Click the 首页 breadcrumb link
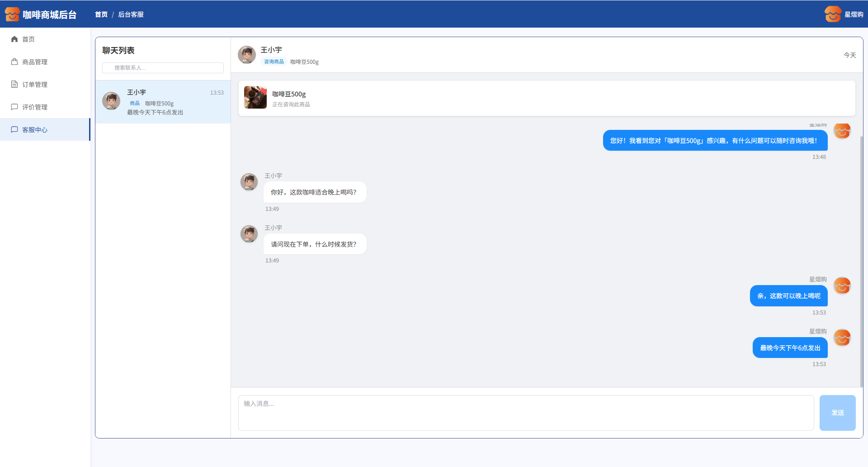Viewport: 868px width, 467px height. [x=101, y=14]
